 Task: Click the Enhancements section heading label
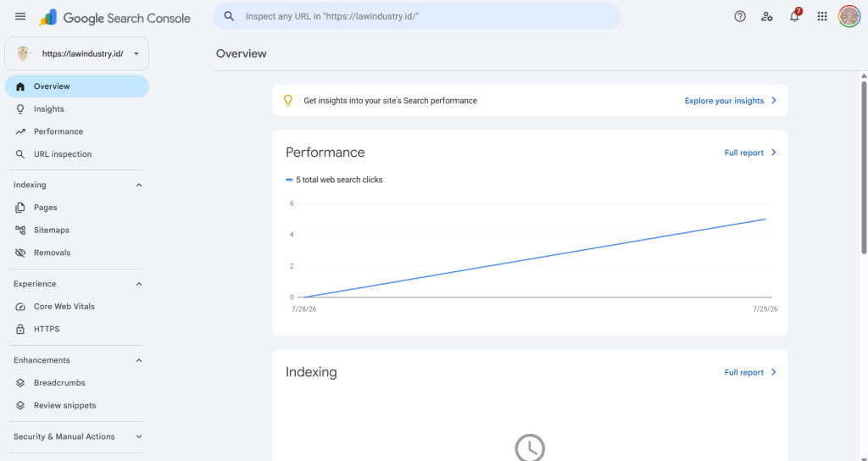(42, 360)
